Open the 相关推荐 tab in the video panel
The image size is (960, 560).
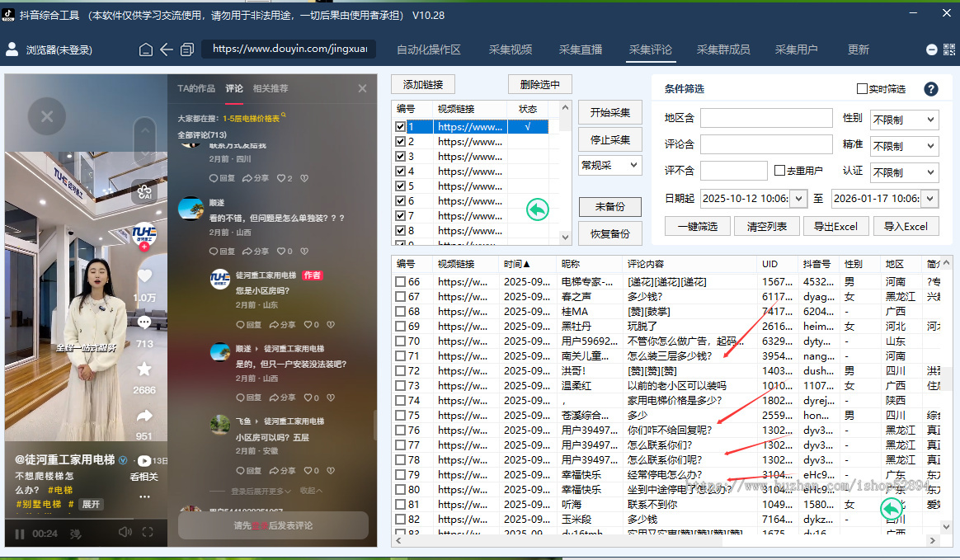pos(271,88)
